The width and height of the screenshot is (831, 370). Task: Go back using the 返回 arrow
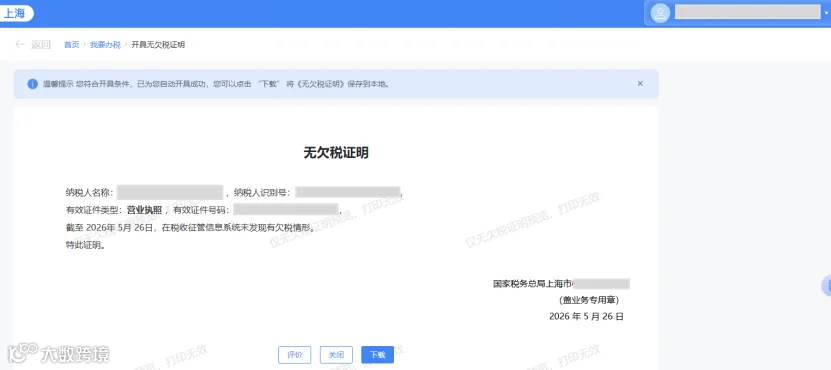[33, 45]
